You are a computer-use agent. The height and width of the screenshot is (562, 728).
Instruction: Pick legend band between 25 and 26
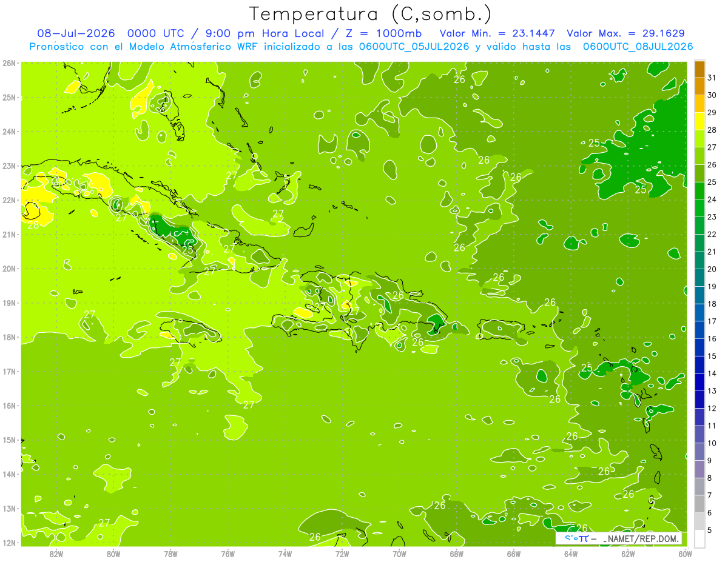click(699, 173)
